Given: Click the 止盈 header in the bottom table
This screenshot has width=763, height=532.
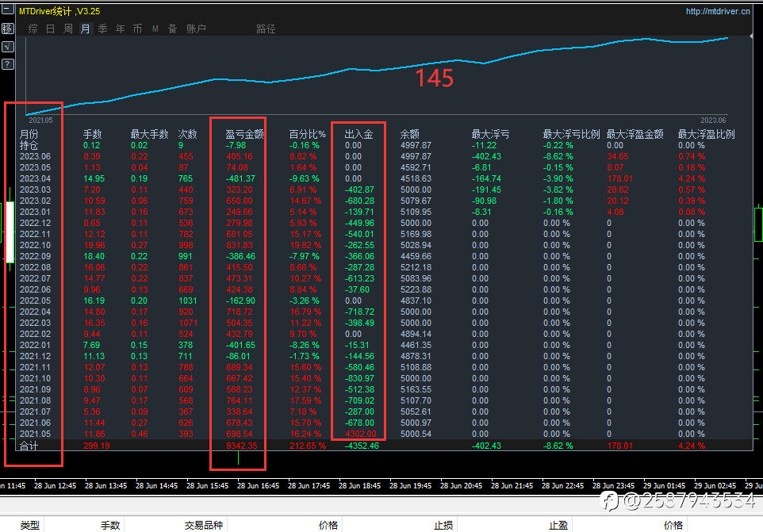Looking at the screenshot, I should (558, 525).
